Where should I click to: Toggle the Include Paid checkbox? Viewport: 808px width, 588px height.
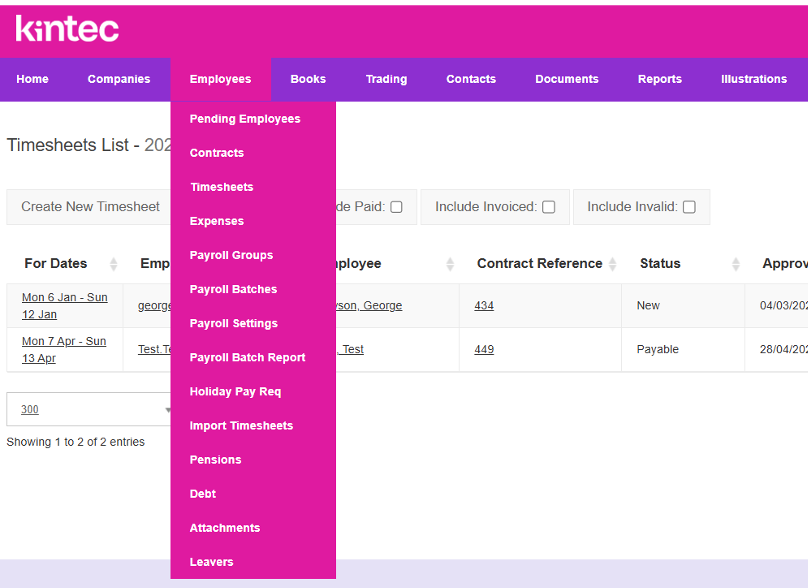point(396,207)
